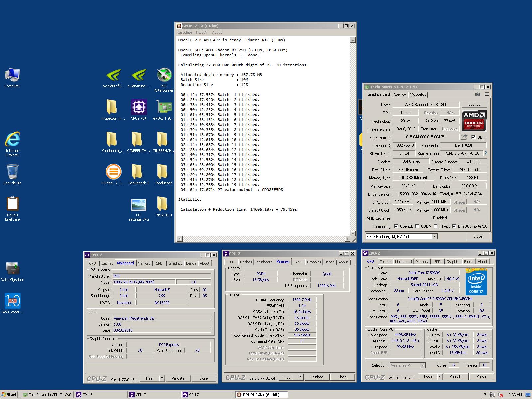
Task: Click Close in CPU tab CPU-Z window
Action: (x=481, y=377)
